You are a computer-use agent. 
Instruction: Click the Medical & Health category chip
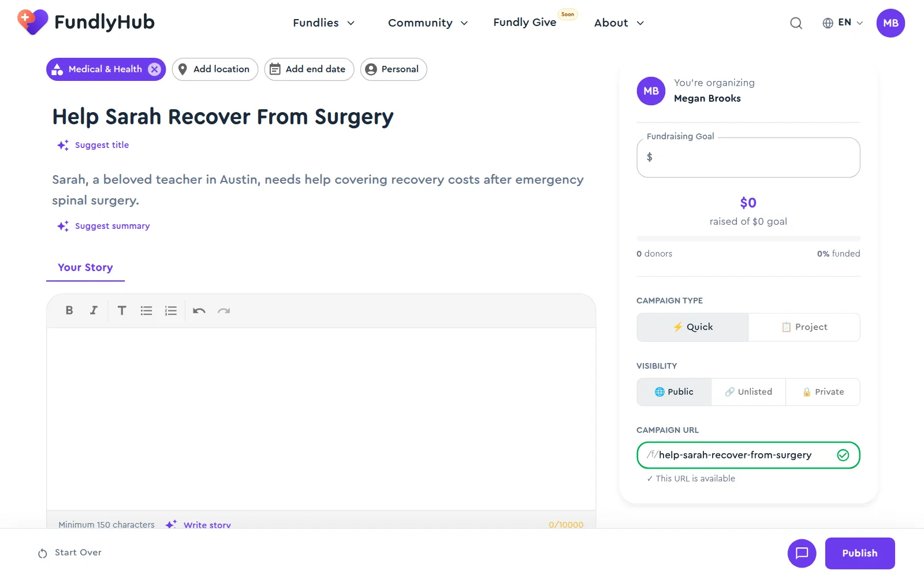coord(105,69)
